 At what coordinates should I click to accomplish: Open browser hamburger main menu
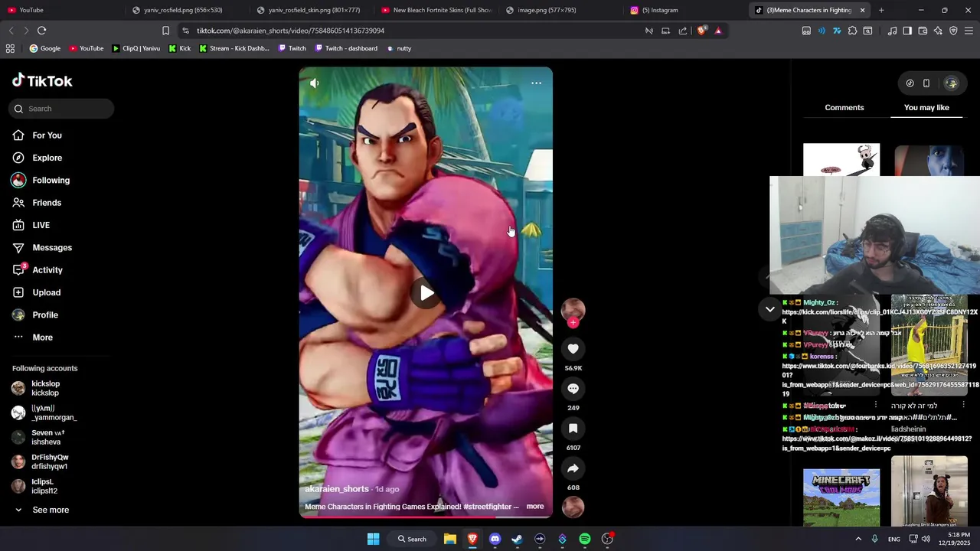pos(969,31)
